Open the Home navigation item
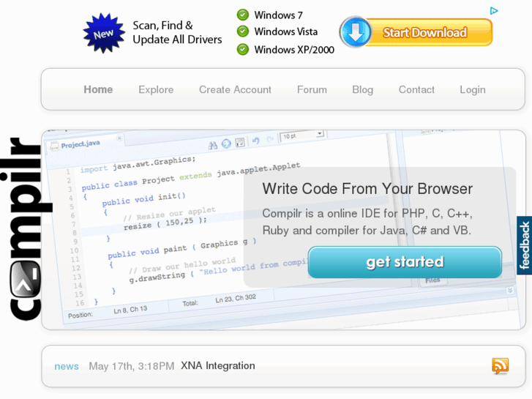Viewport: 532px width, 399px height. click(98, 89)
